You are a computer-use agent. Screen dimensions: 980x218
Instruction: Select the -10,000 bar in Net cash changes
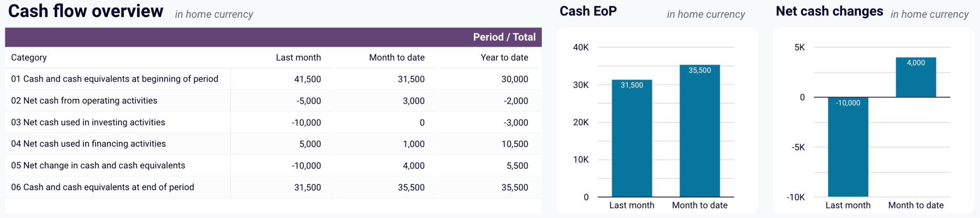(x=848, y=147)
